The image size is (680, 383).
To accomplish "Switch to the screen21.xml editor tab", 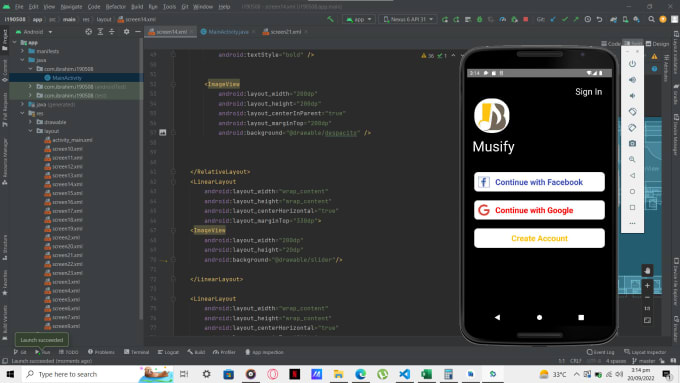I will click(285, 32).
